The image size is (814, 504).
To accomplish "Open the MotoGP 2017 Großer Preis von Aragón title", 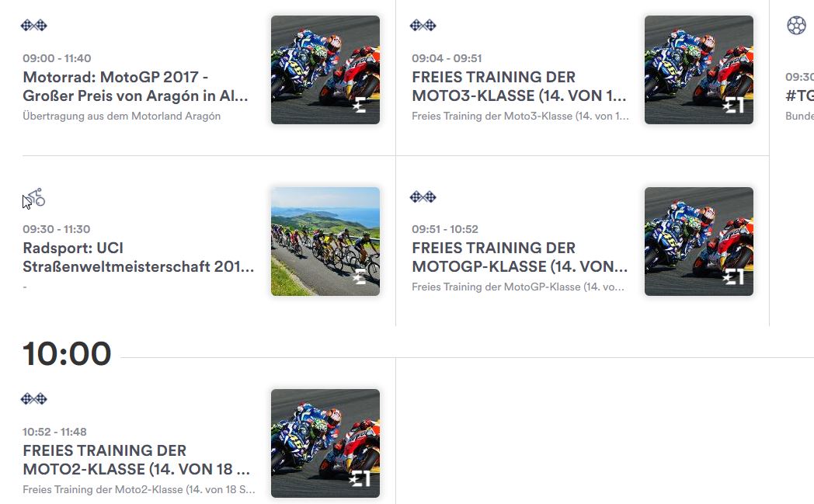I will coord(135,86).
